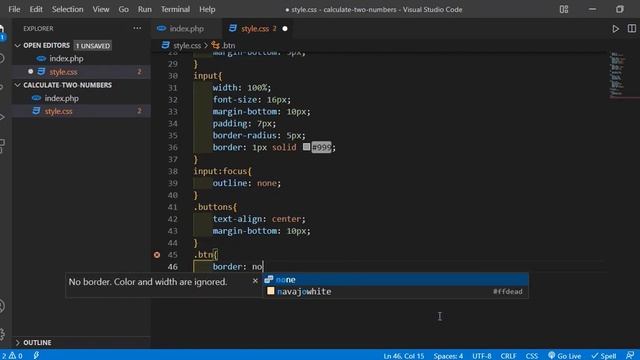Viewport: 640px width, 360px height.
Task: Choose the 'none' autocomplete suggestion
Action: (x=396, y=280)
